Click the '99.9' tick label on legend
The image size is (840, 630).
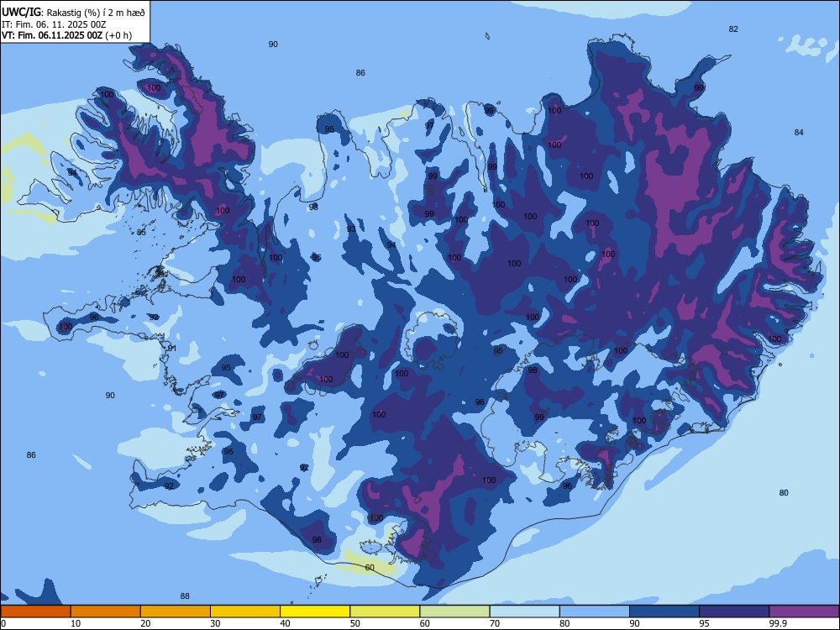[777, 623]
